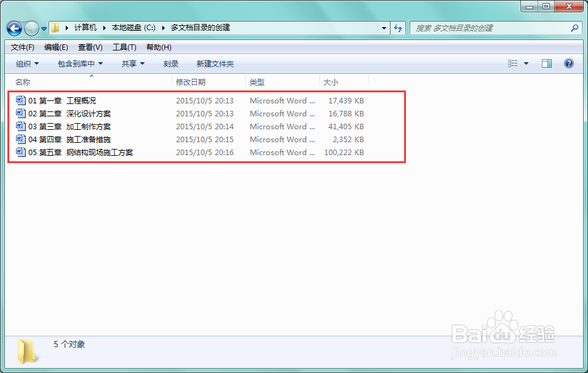
Task: Open the 包含到库中 dropdown
Action: (80, 64)
